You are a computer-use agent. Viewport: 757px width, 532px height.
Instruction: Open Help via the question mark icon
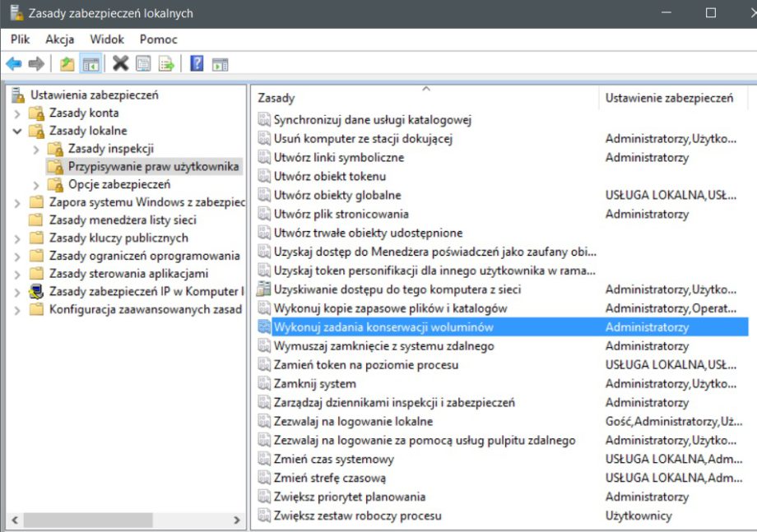point(196,63)
